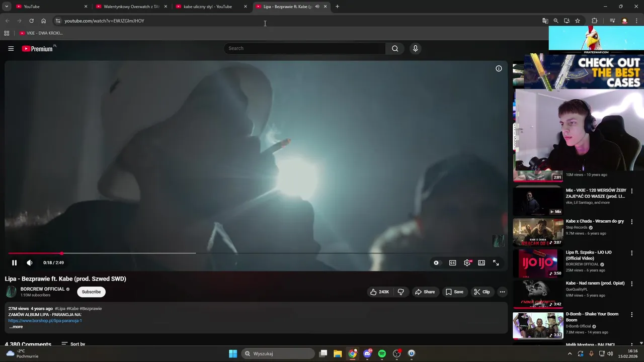Open the tab search dropdown arrow
This screenshot has width=644, height=362.
pos(7,7)
